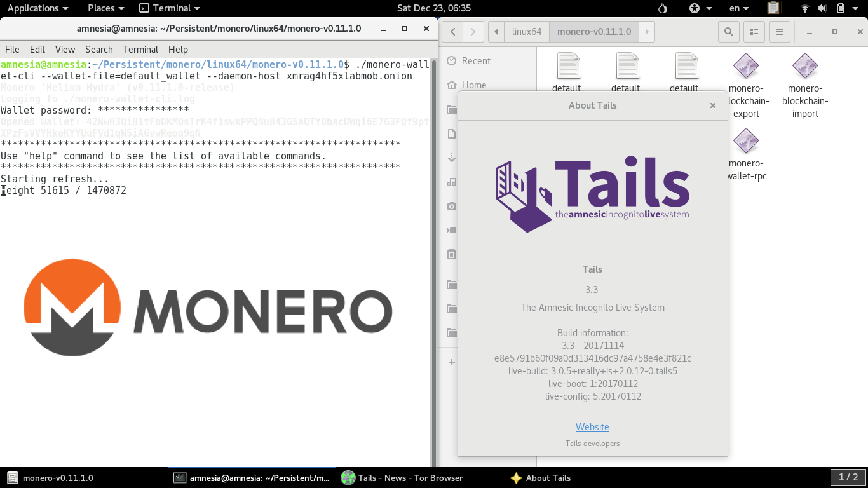
Task: Open the terminal Edit menu
Action: coord(37,50)
